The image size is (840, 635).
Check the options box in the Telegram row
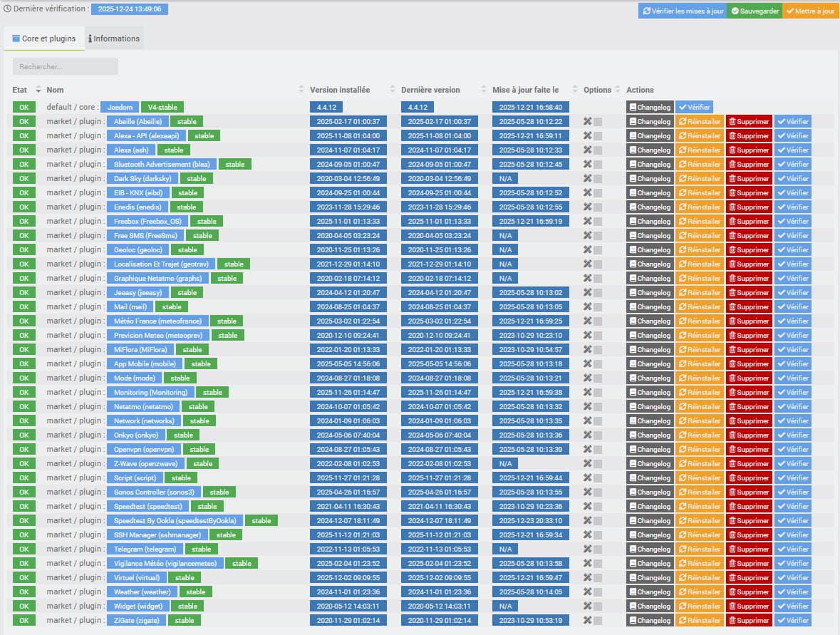tap(598, 549)
